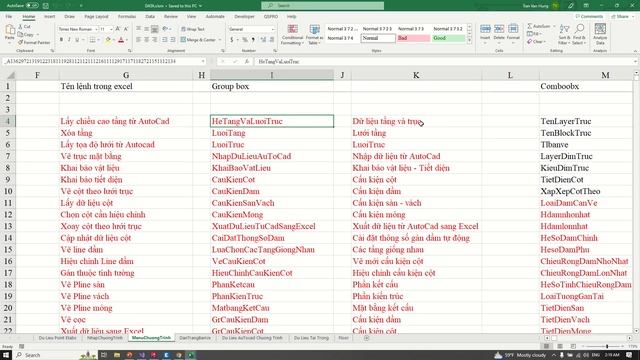Open the NhapChuongTrinh sheet tab
The width and height of the screenshot is (640, 360).
point(105,338)
